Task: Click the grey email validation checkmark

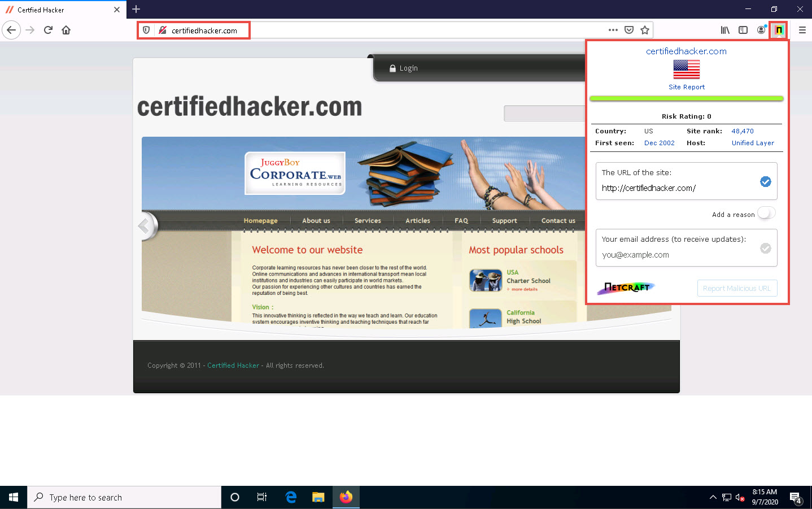Action: click(766, 248)
